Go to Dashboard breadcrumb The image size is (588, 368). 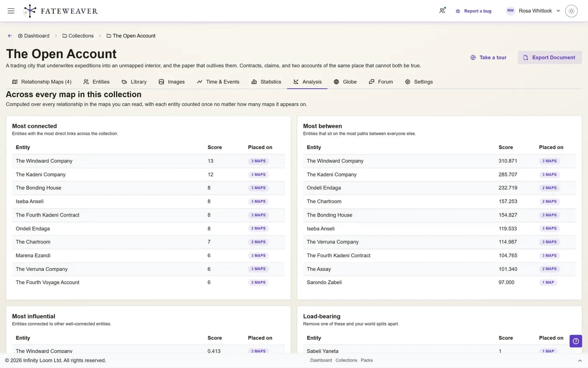click(34, 36)
